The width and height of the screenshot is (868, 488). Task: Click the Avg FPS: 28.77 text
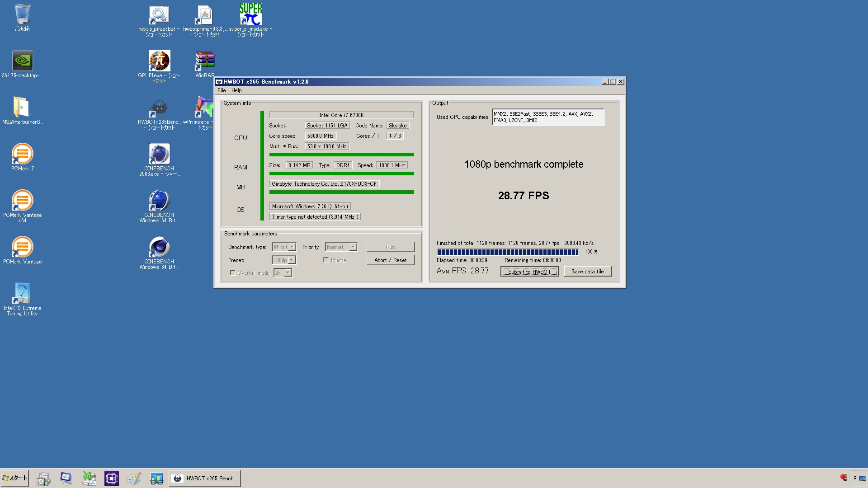(x=462, y=271)
